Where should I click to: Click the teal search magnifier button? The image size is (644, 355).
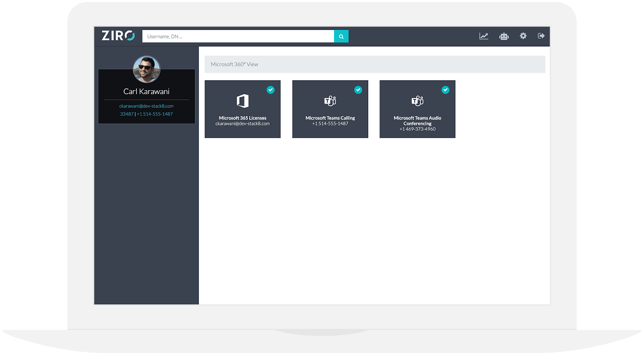click(341, 36)
